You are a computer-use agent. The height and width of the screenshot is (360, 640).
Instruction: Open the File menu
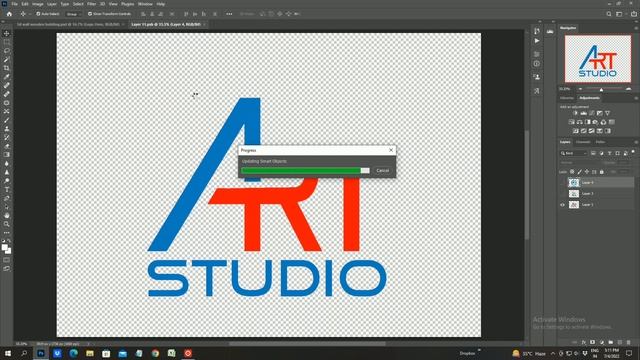click(x=14, y=4)
